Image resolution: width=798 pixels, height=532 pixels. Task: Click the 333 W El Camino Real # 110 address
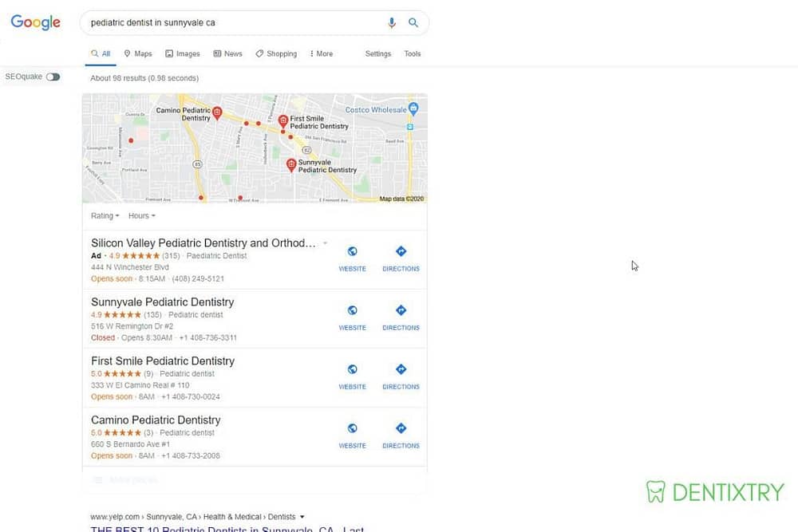[x=140, y=385]
